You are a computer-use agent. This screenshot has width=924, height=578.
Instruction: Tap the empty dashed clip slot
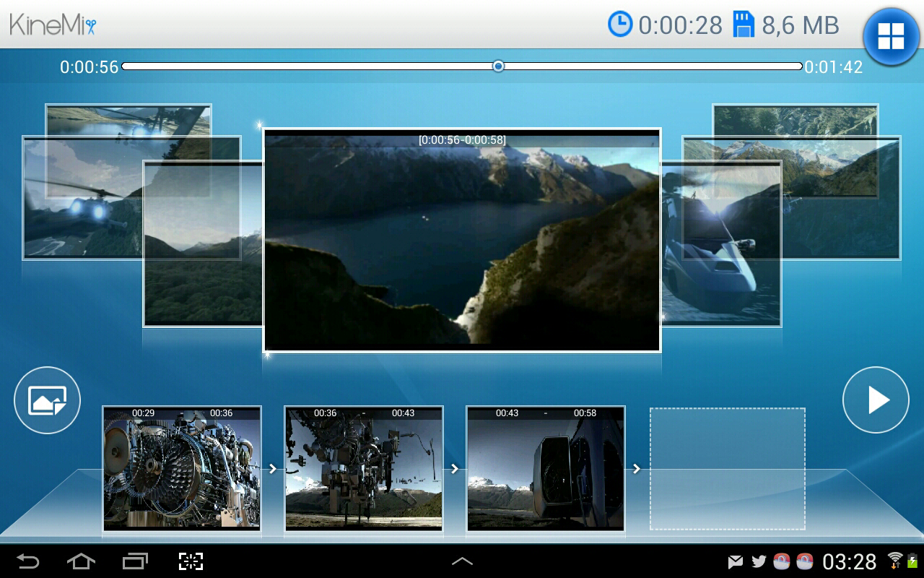(x=728, y=469)
